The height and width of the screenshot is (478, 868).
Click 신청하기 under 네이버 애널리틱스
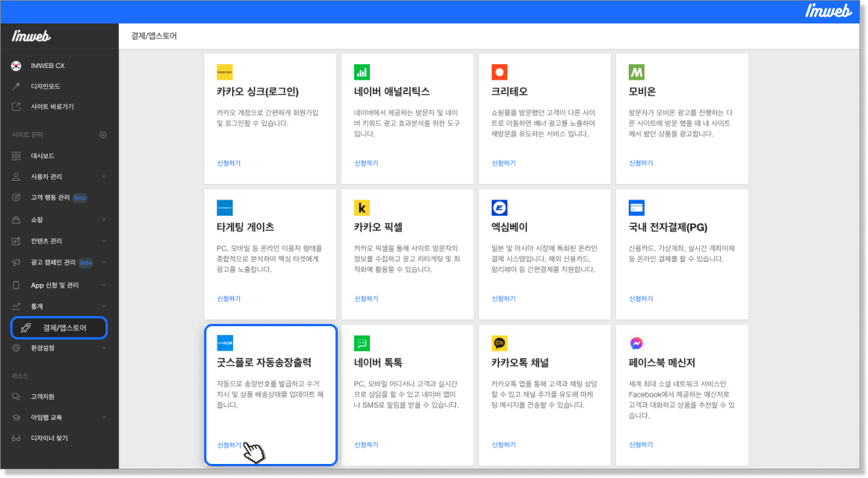click(366, 164)
